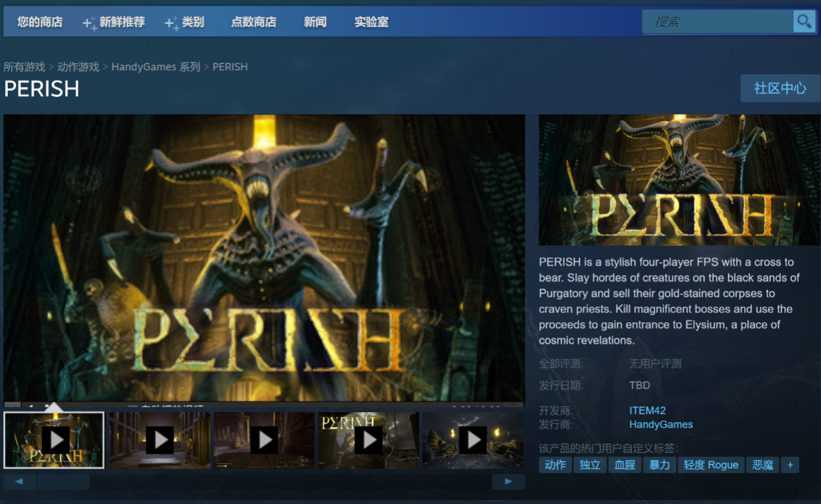Open publisher HandyGames link

point(661,424)
